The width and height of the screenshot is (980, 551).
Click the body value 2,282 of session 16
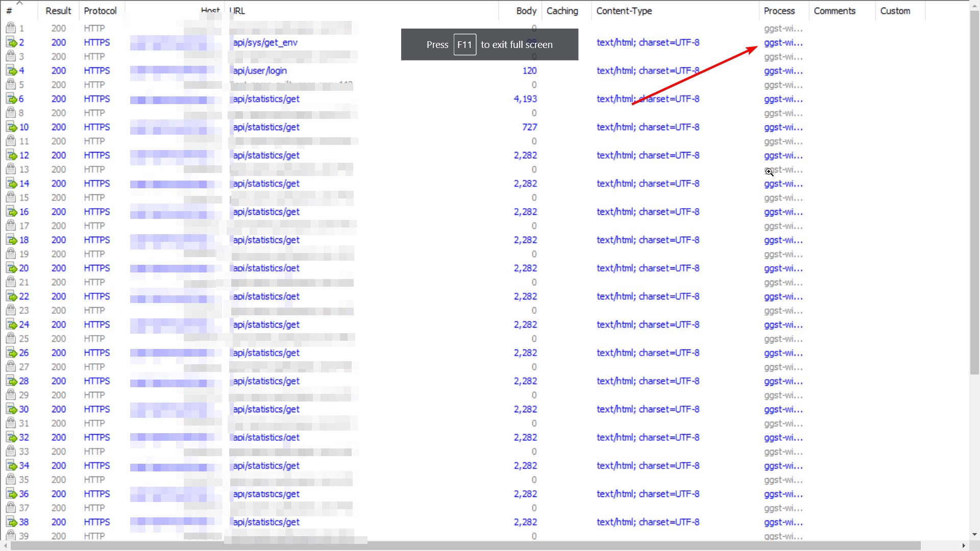pyautogui.click(x=525, y=212)
